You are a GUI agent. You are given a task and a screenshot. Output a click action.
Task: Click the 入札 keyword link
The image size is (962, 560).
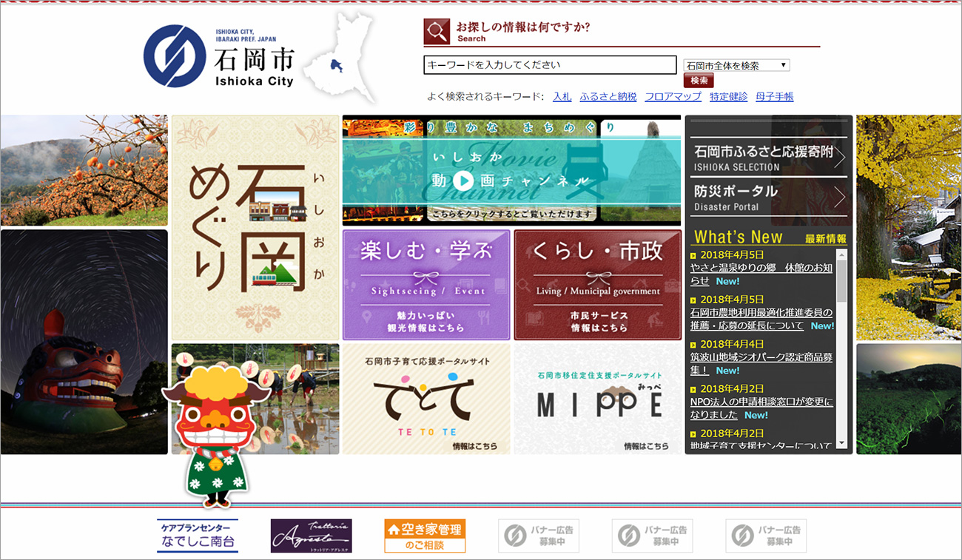point(562,97)
